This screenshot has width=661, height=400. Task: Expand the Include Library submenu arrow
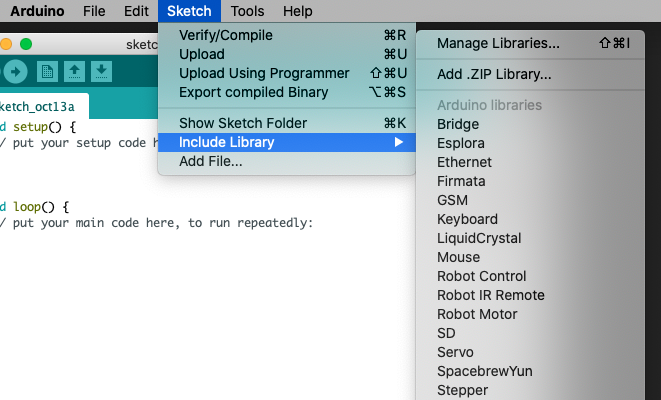point(399,142)
